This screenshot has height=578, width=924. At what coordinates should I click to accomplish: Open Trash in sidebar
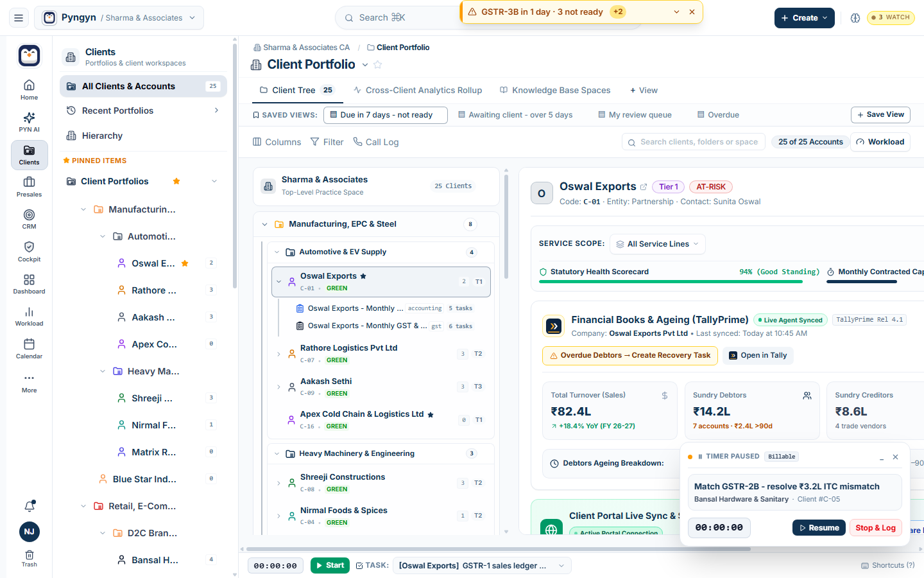click(29, 558)
